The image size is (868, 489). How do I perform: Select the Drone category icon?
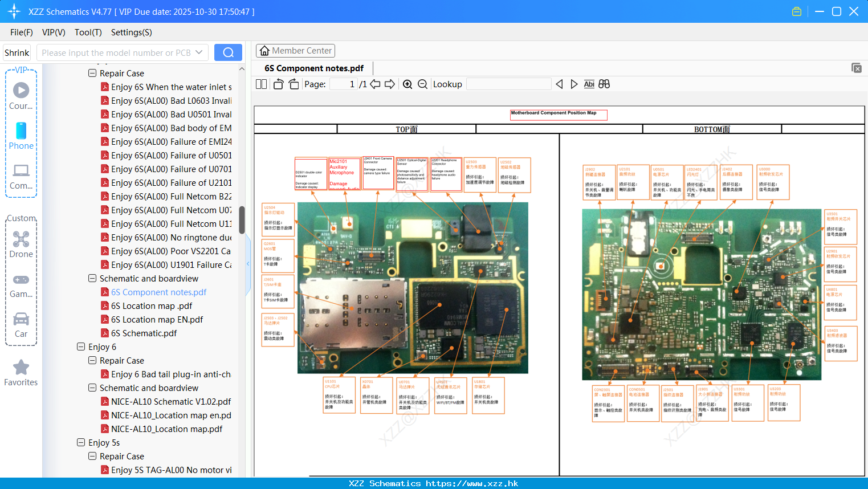[x=21, y=239]
